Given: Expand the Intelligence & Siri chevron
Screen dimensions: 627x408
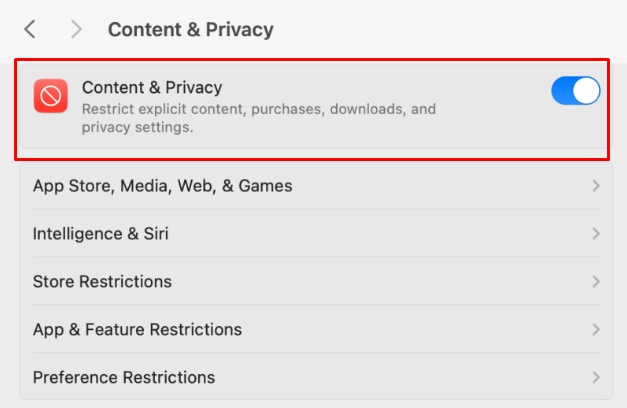Looking at the screenshot, I should click(x=596, y=234).
